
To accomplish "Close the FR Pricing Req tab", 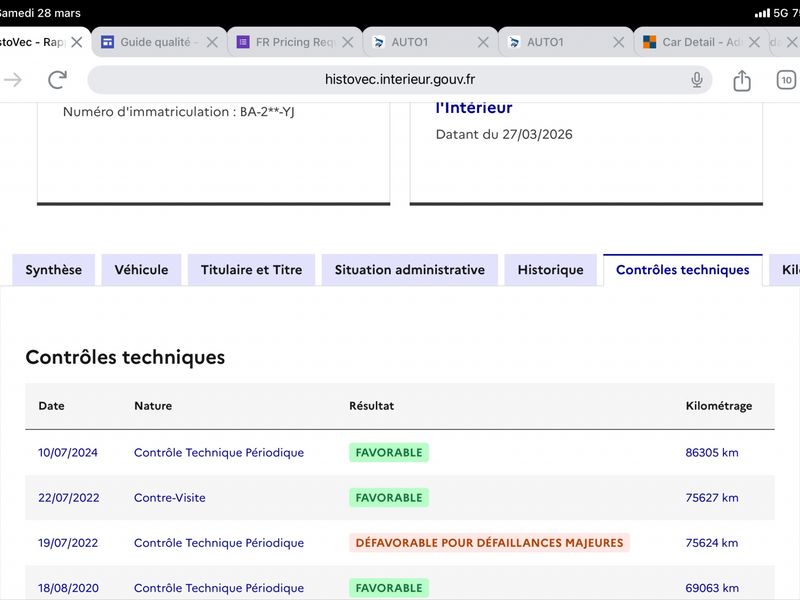I will click(x=348, y=42).
